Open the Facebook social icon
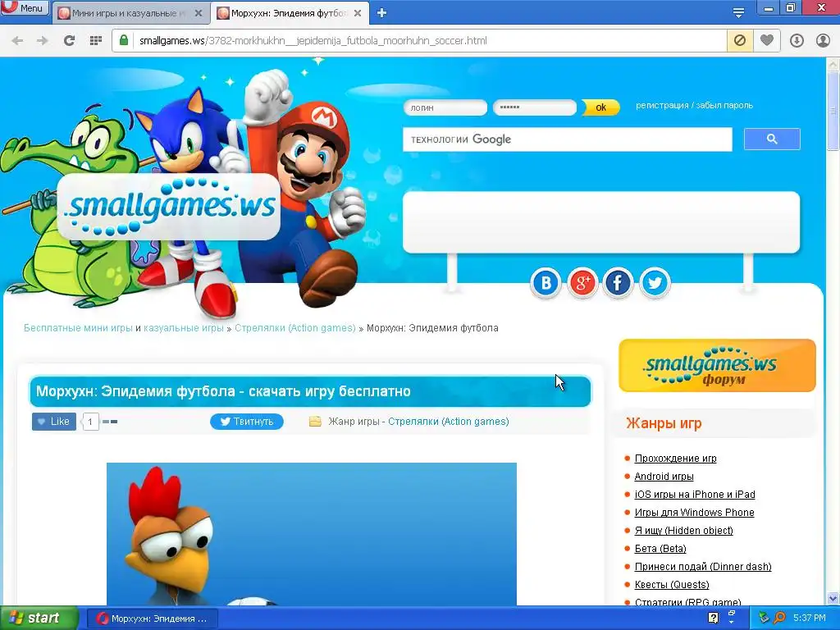Screen dimensions: 840x630 tap(618, 283)
